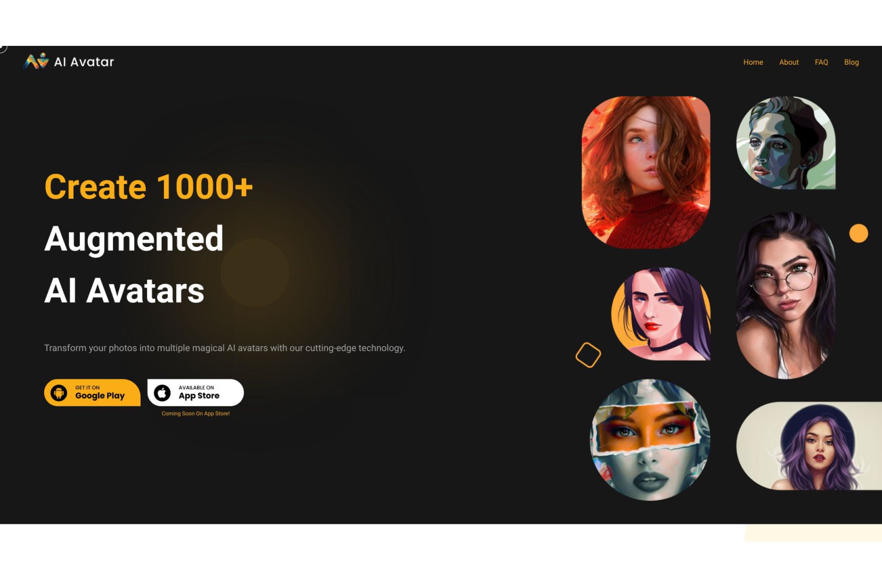
Task: Click the AI Avatar colorful logo icon
Action: pyautogui.click(x=36, y=61)
